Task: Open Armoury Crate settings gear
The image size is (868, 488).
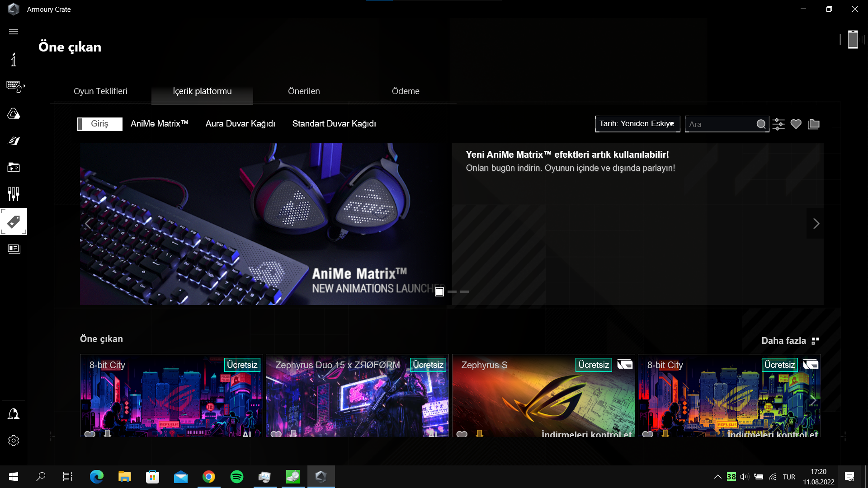Action: pos(14,441)
